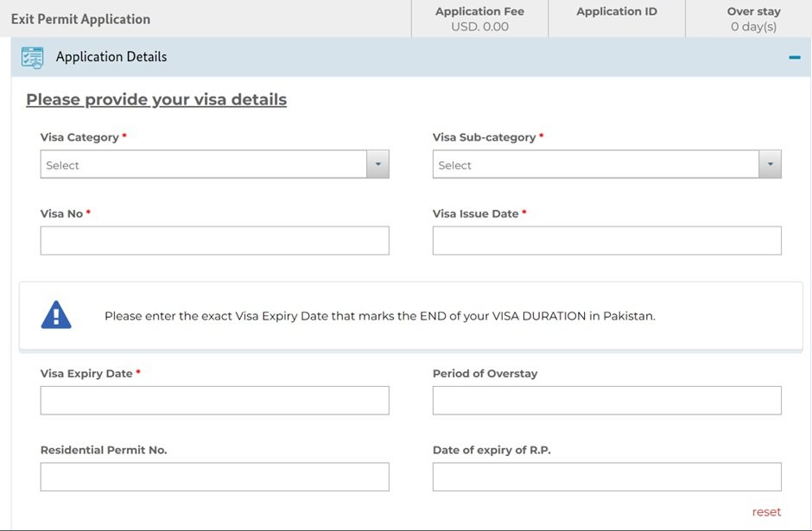Viewport: 812px width, 531px height.
Task: Focus the Date of expiry of R.P. field
Action: click(607, 477)
